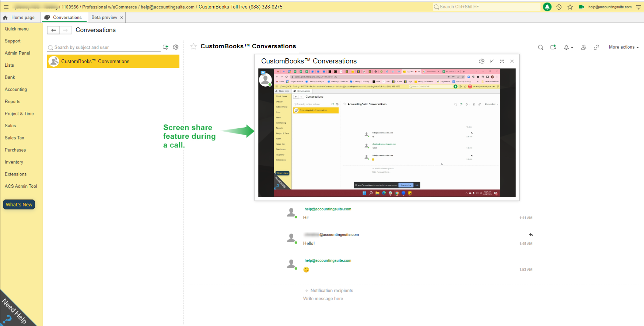This screenshot has height=326, width=644.
Task: Star the CustomBooks Conversations thread
Action: [193, 46]
